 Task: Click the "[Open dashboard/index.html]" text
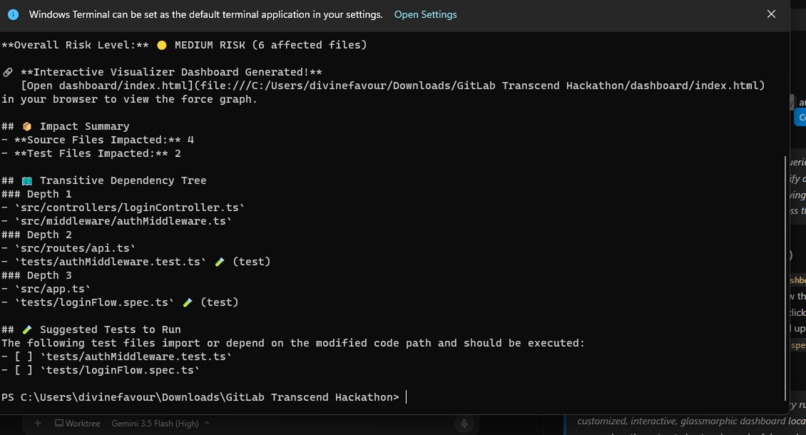107,86
